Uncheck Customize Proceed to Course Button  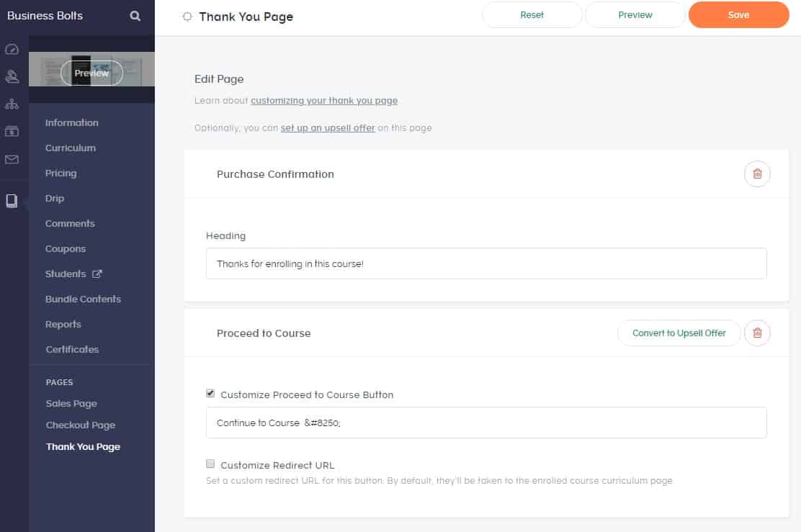[x=210, y=394]
